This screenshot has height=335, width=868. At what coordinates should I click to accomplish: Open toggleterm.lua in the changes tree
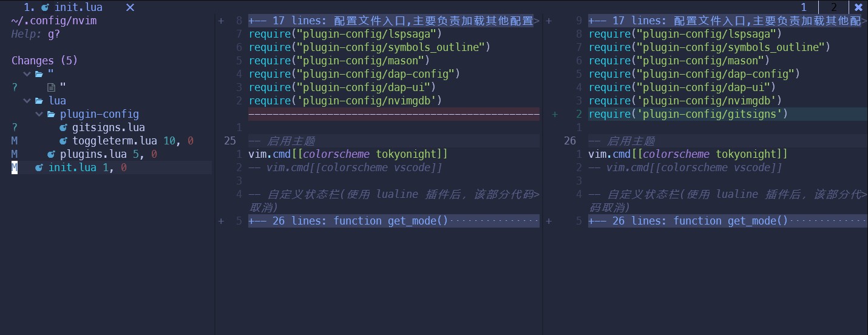(115, 141)
